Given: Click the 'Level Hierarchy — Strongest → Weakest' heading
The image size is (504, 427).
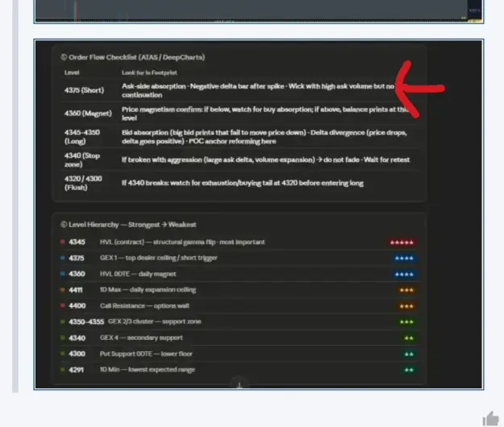Looking at the screenshot, I should point(128,225).
